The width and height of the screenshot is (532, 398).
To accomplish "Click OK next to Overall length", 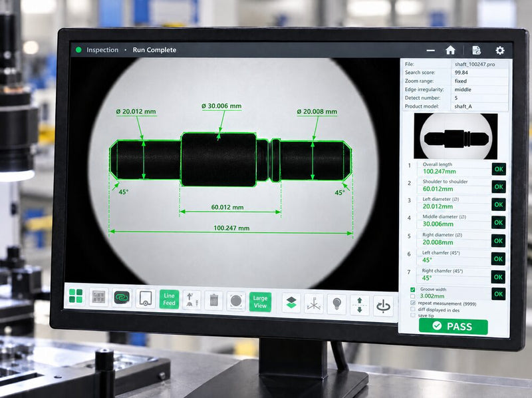I will click(499, 169).
